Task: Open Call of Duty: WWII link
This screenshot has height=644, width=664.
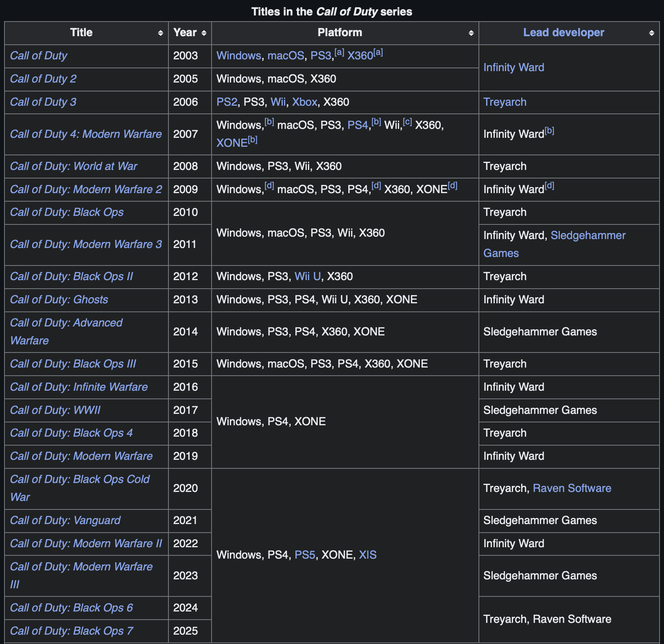Action: click(55, 410)
